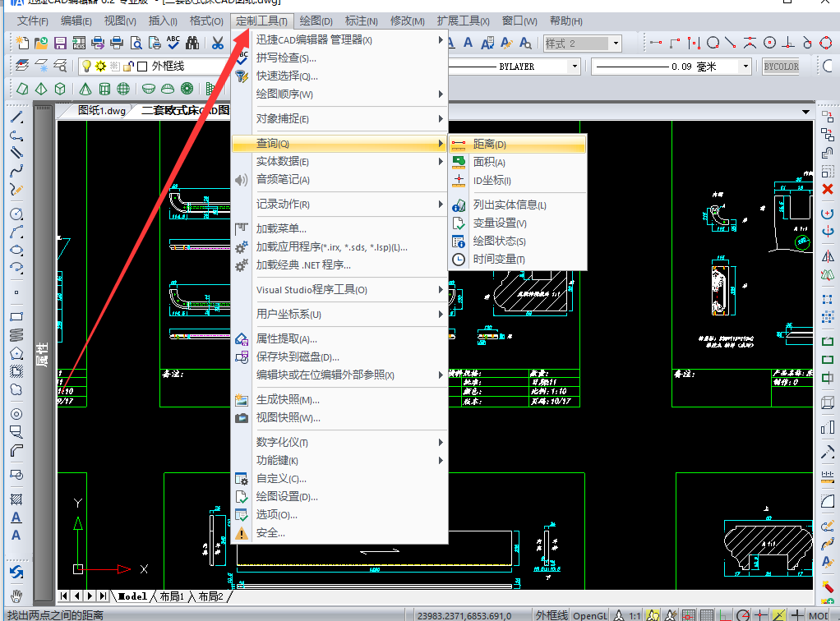
Task: Toggle layer on/off lightbulb icon
Action: pos(86,66)
